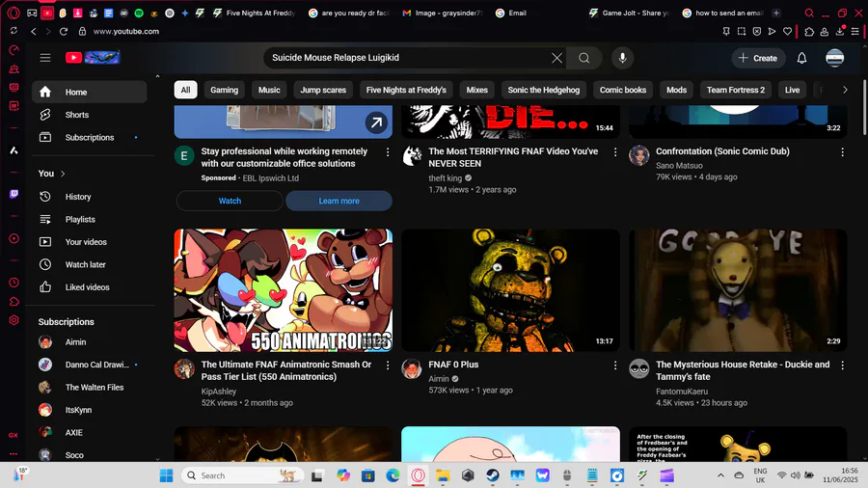Screen dimensions: 868x488
Task: Open the FNAF 0 Plus thumbnail
Action: 510,290
